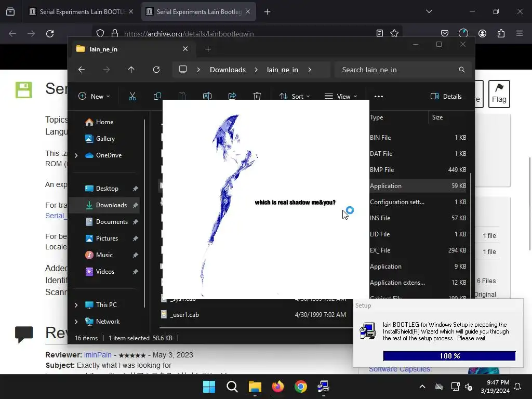Switch to first Serial Experiments Lain BOOTLEG tab
This screenshot has width=532, height=399.
[x=81, y=11]
